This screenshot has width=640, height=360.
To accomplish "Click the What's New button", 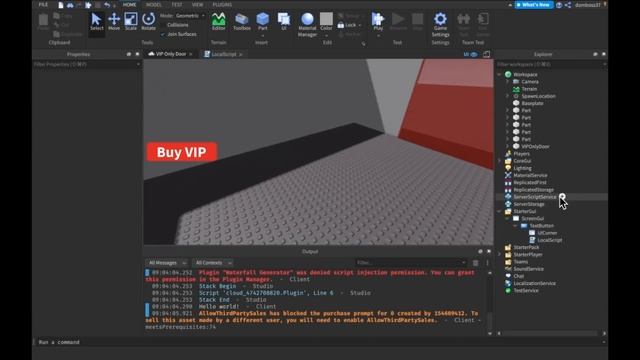I will pyautogui.click(x=534, y=5).
